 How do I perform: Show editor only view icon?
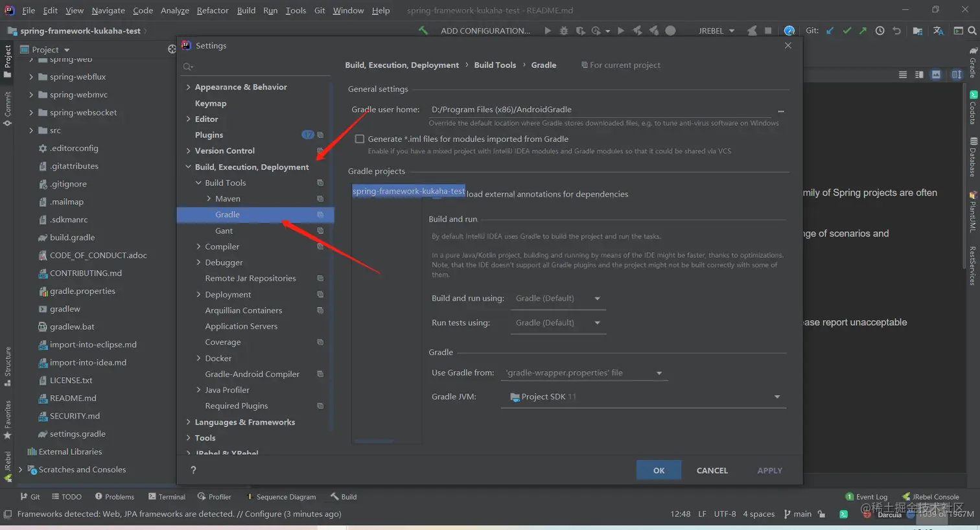coord(903,75)
